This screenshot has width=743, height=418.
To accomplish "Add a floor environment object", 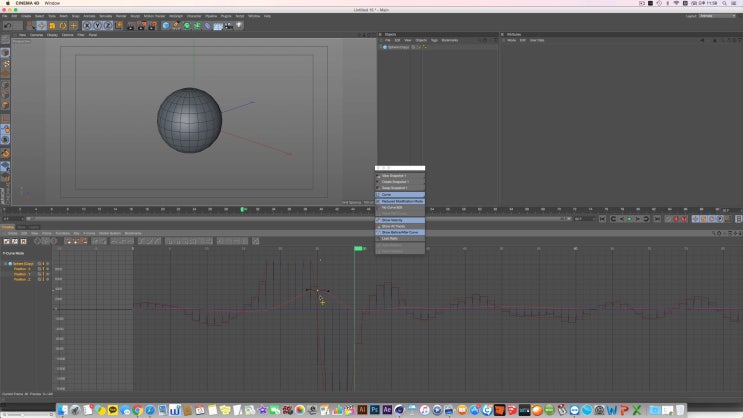I will (218, 26).
